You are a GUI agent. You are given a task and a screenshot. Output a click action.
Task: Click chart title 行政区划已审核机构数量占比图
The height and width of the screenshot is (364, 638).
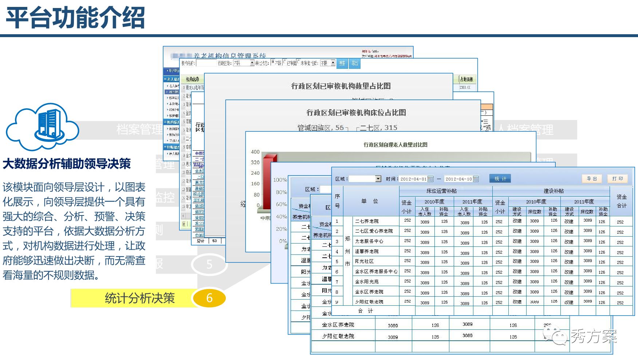tap(341, 86)
